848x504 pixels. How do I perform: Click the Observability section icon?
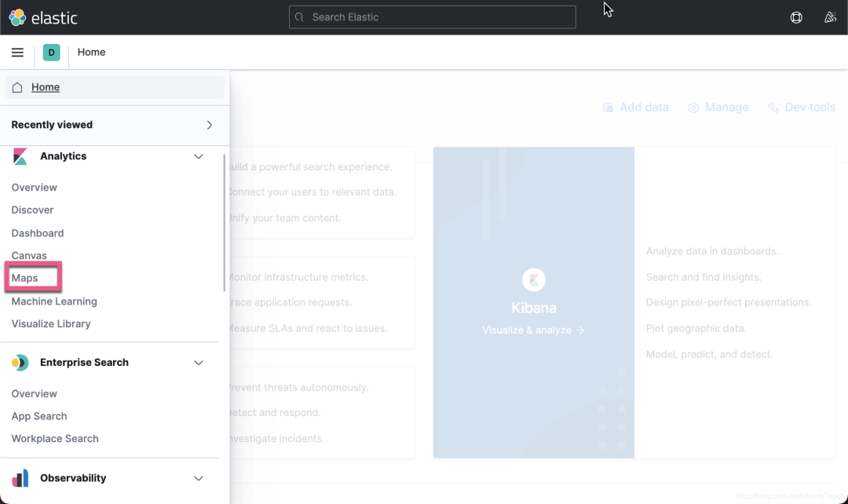tap(20, 478)
